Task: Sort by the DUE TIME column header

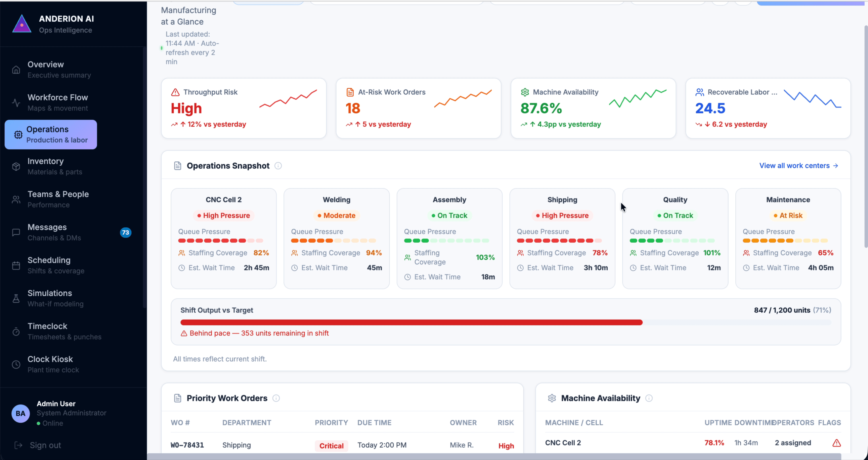Action: 374,423
